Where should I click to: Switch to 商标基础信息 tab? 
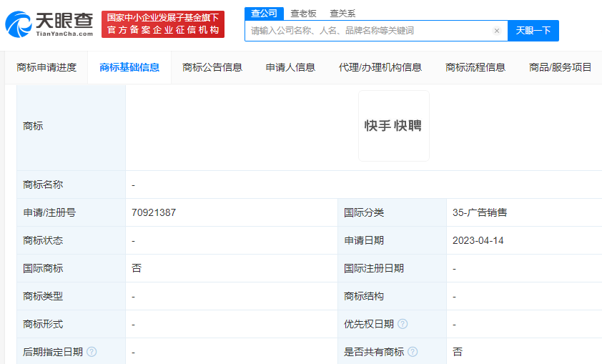tap(129, 67)
